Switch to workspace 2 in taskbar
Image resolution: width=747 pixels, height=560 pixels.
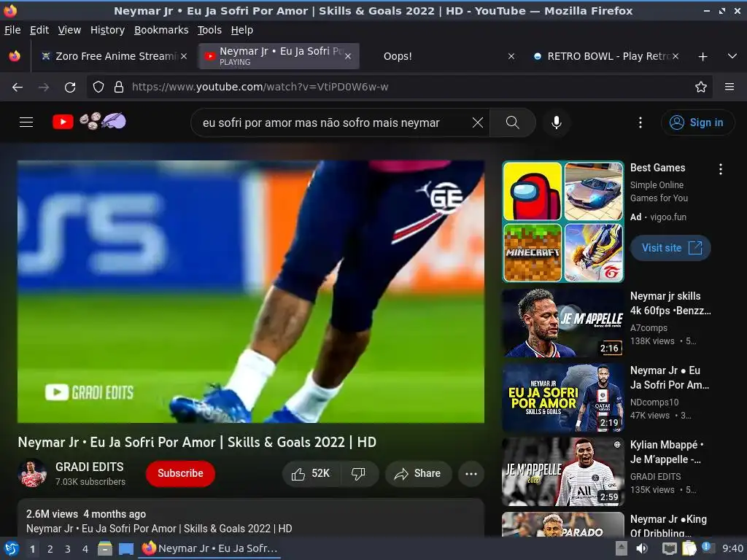[x=50, y=549]
